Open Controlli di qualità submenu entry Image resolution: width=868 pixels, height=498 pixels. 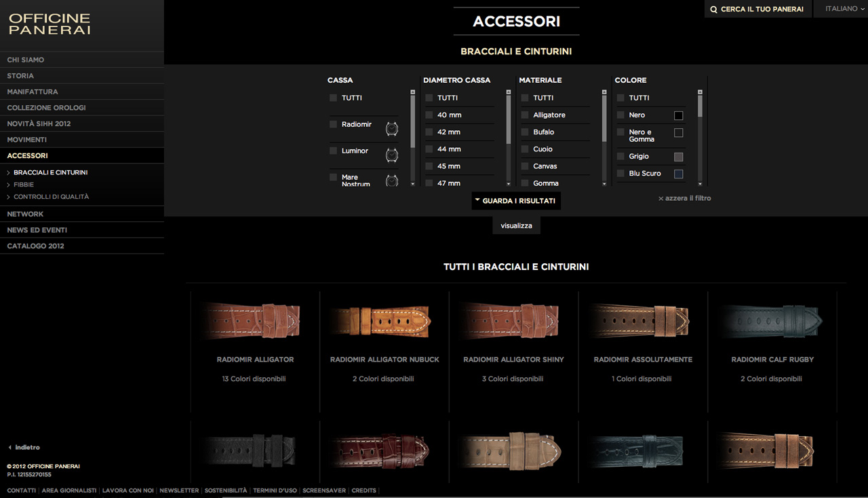[x=52, y=197]
